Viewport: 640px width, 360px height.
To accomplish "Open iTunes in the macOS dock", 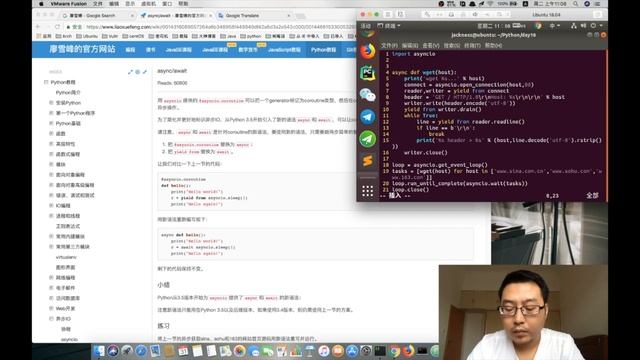I will click(x=324, y=351).
